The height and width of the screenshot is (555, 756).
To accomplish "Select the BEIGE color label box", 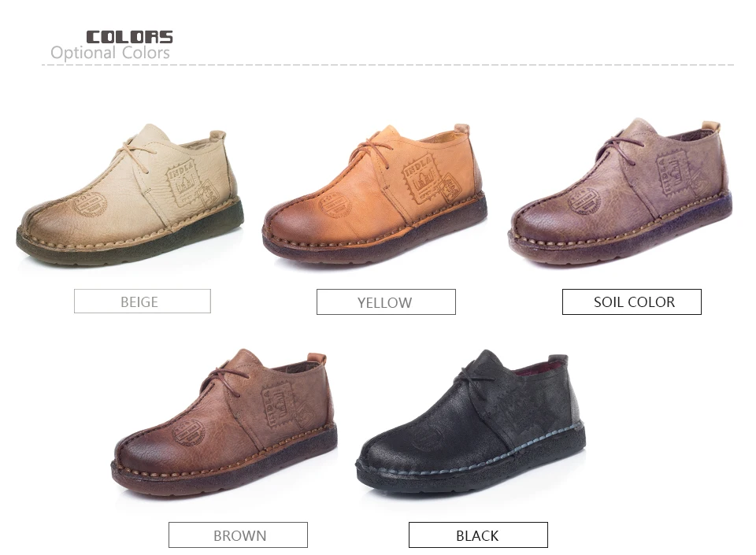I will 143,301.
